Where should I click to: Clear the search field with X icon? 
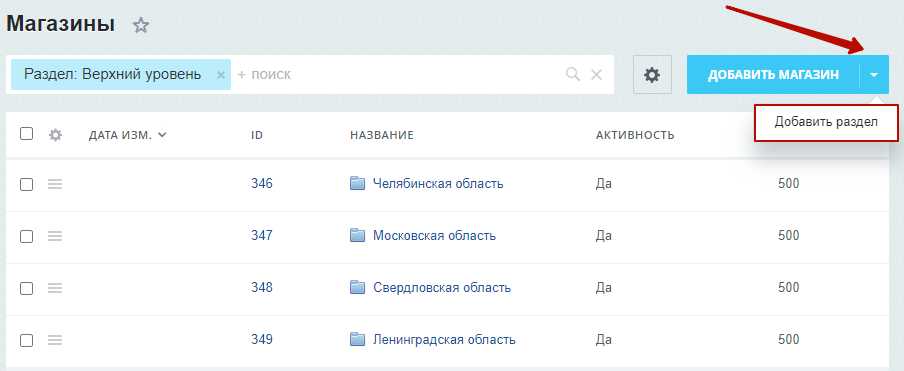[597, 74]
